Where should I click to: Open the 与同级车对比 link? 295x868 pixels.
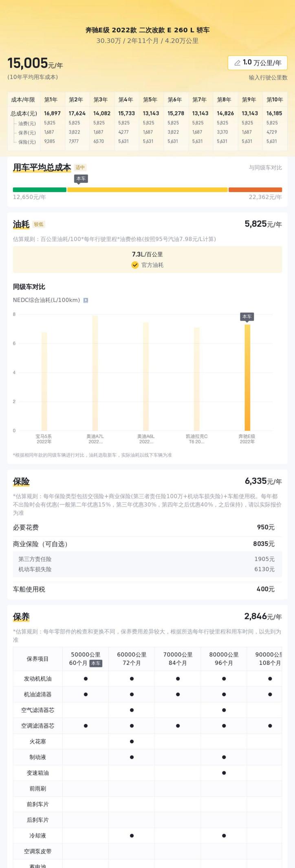point(265,168)
